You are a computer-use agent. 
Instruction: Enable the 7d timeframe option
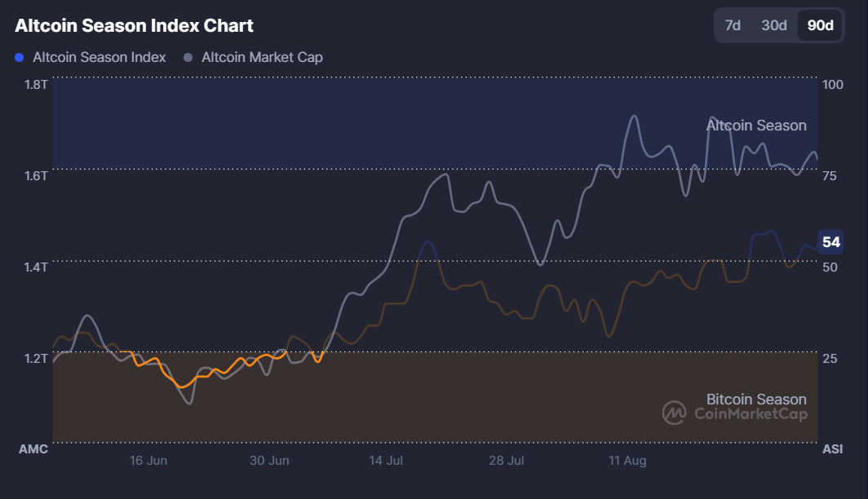coord(732,25)
